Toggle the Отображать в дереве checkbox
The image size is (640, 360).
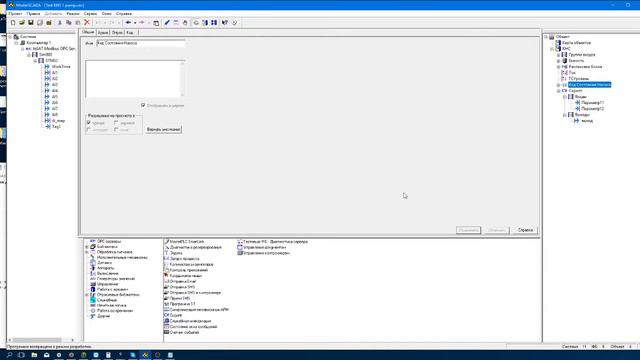click(143, 105)
